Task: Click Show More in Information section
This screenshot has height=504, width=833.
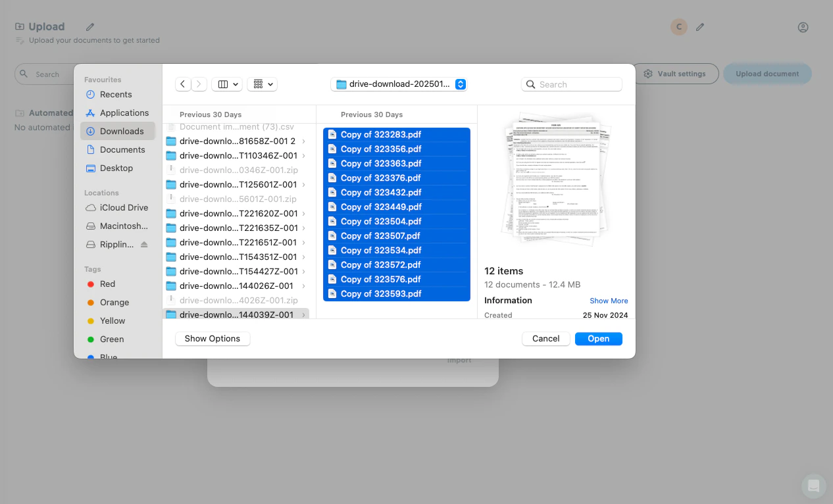Action: (609, 301)
